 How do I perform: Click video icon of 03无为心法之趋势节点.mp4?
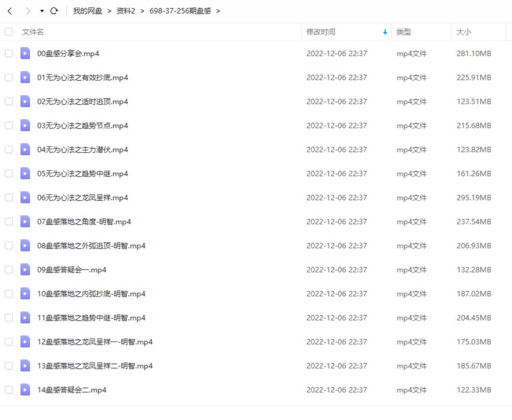click(25, 125)
